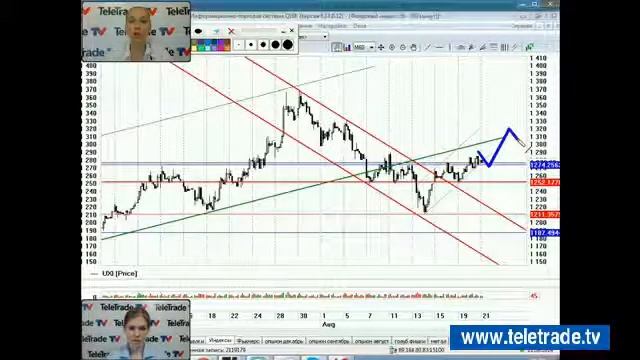Click the red 1252.177 price label
This screenshot has height=360, width=640.
pyautogui.click(x=544, y=182)
